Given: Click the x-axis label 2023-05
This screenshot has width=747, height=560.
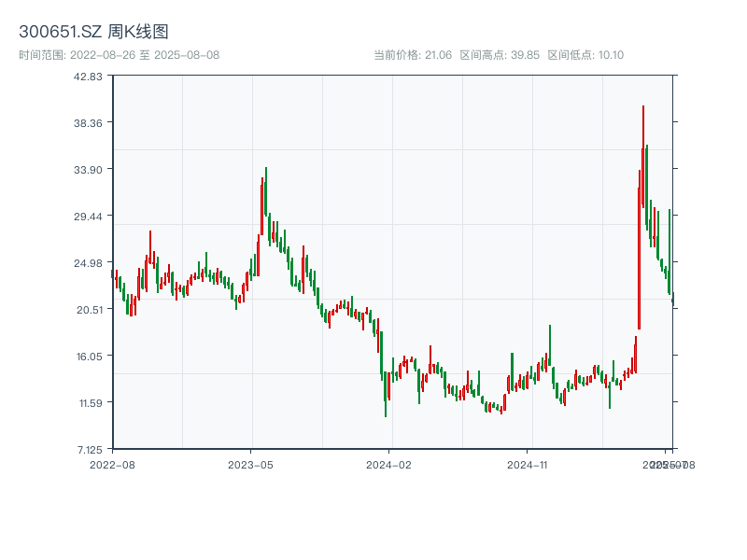Looking at the screenshot, I should pos(250,465).
